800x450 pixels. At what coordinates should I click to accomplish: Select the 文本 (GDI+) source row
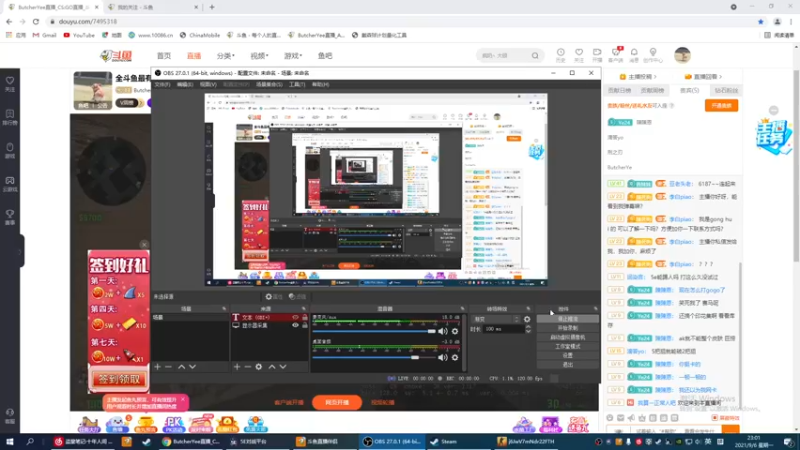270,317
